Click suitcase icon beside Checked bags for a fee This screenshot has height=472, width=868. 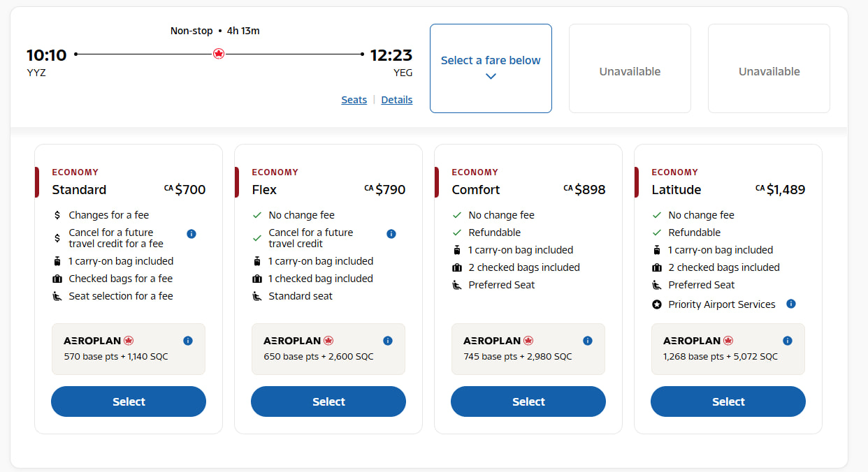[x=57, y=279]
